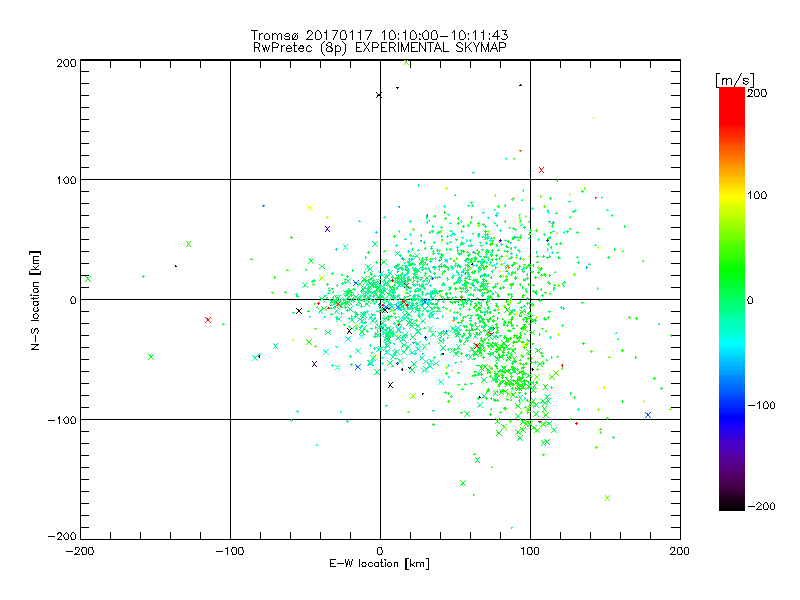The image size is (800, 600).
Task: Click the colorbar label '100'
Action: pos(757,195)
